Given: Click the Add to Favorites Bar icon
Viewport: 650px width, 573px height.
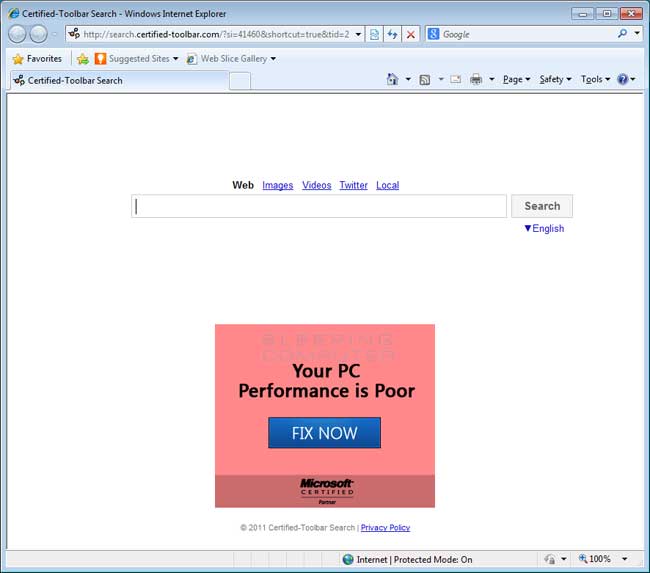Looking at the screenshot, I should point(82,59).
